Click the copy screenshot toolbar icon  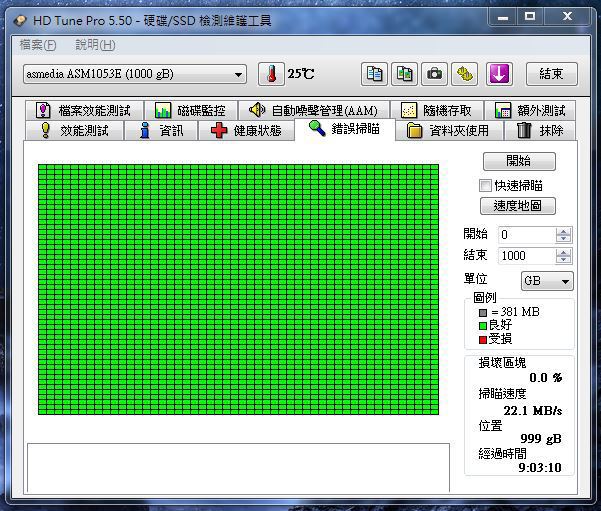coord(404,74)
